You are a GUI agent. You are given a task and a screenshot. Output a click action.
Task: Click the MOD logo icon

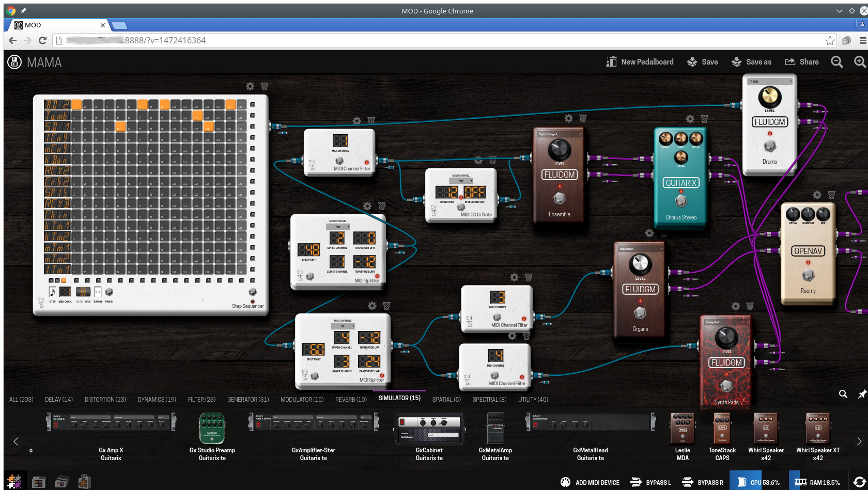click(14, 62)
